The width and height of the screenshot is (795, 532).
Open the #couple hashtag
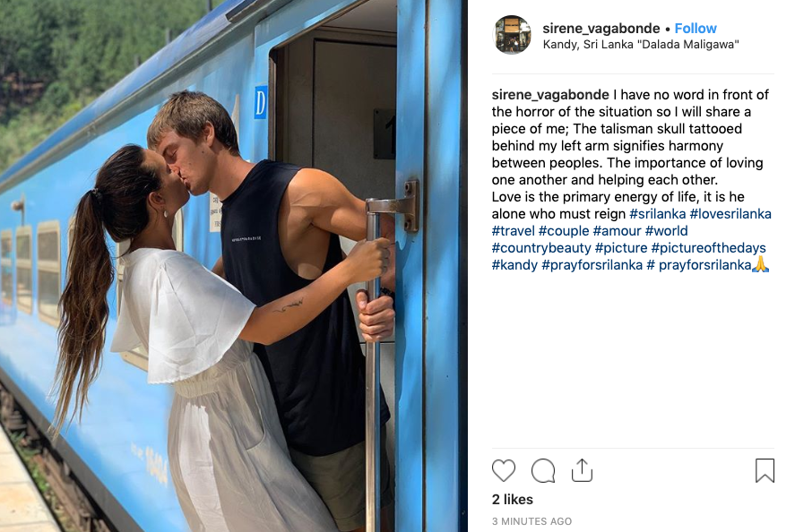563,231
